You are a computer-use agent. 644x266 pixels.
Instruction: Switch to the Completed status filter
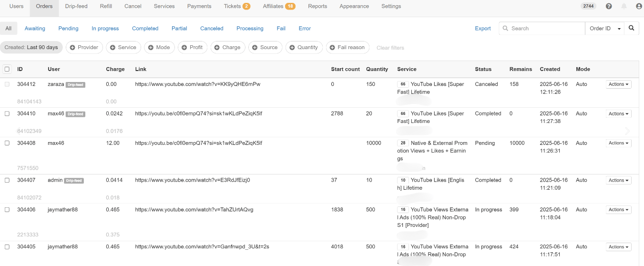coord(145,29)
